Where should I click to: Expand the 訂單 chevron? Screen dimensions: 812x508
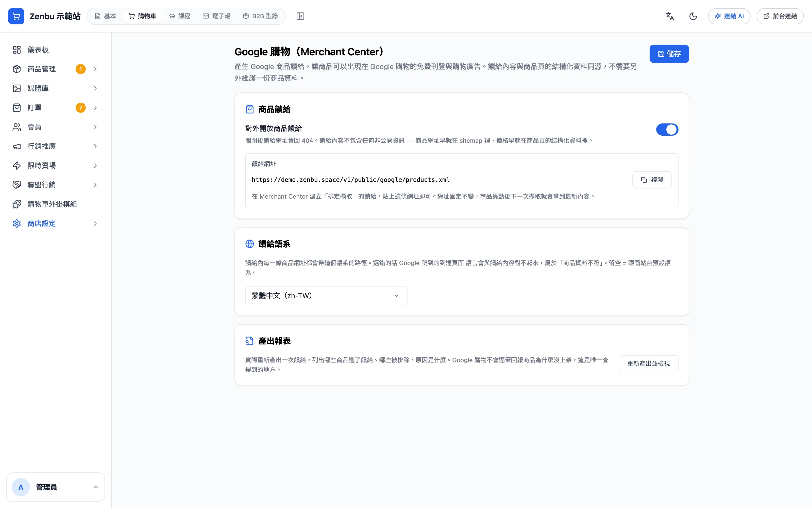(95, 107)
